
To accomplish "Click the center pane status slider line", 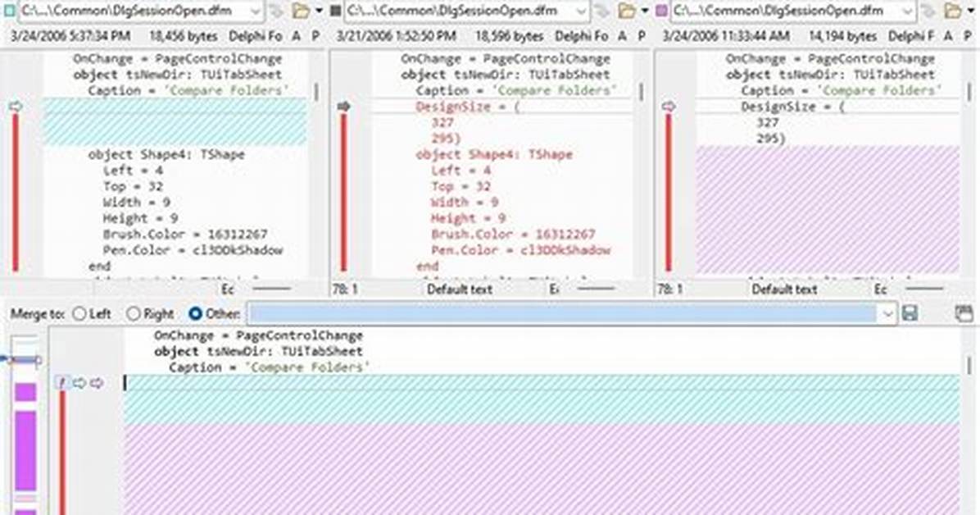I will pyautogui.click(x=597, y=289).
